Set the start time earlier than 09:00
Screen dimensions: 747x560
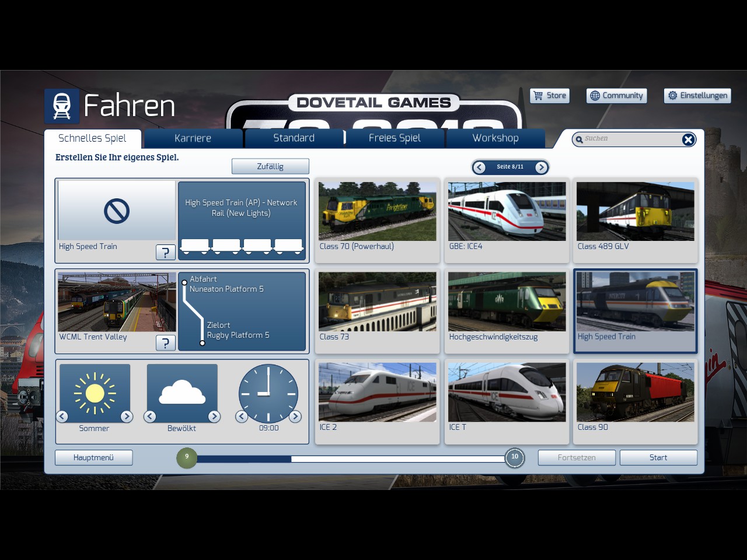(x=242, y=416)
